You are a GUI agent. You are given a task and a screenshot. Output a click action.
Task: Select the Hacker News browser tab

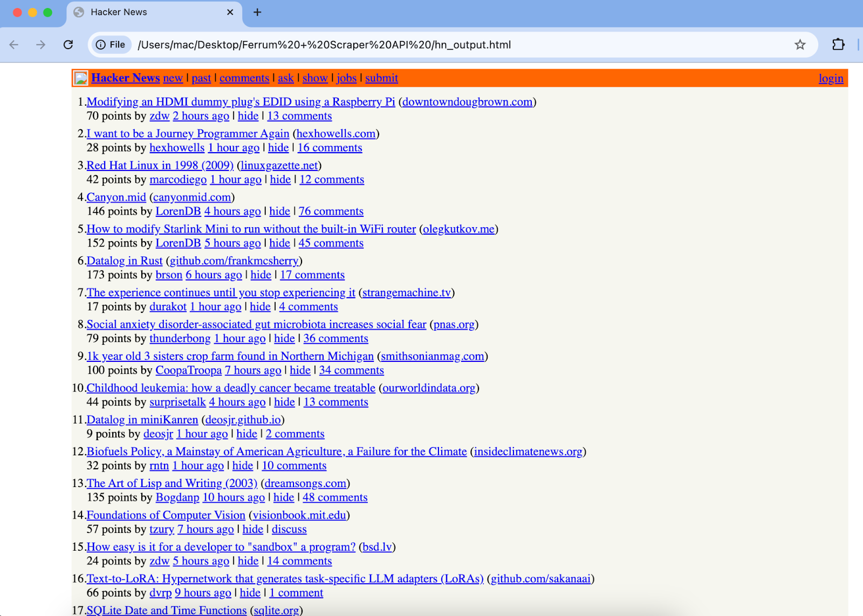154,12
